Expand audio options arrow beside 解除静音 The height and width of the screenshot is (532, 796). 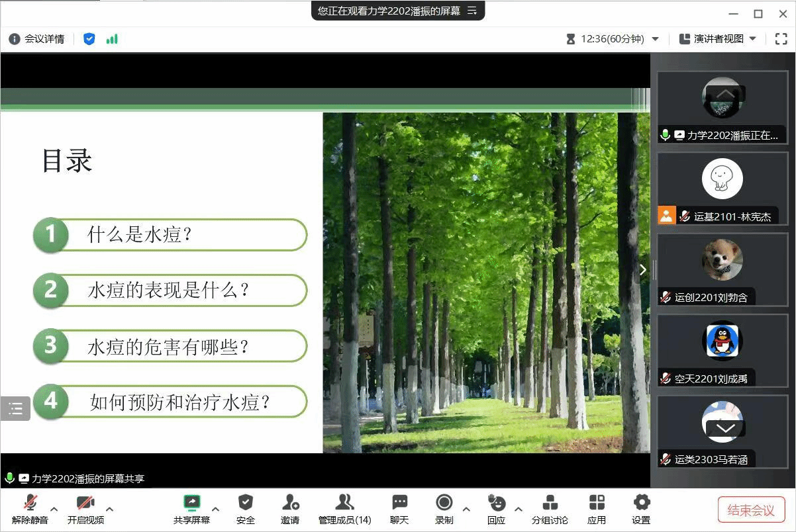pyautogui.click(x=54, y=509)
